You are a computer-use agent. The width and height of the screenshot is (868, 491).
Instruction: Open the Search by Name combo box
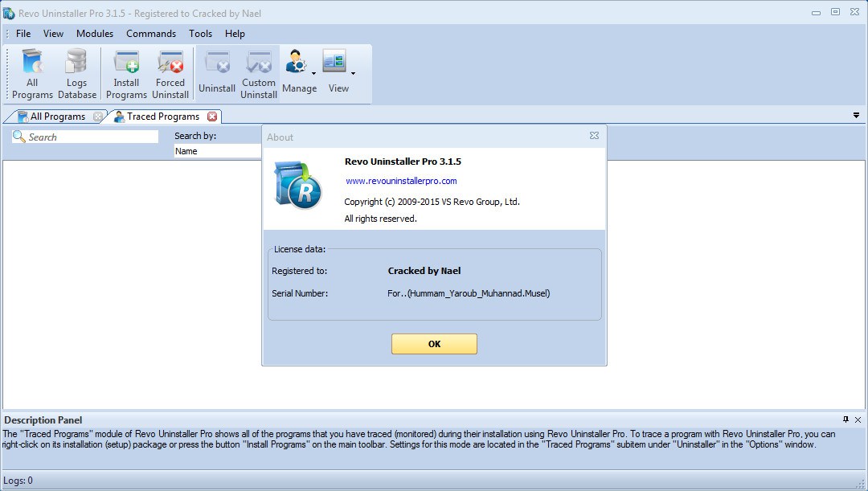[218, 151]
